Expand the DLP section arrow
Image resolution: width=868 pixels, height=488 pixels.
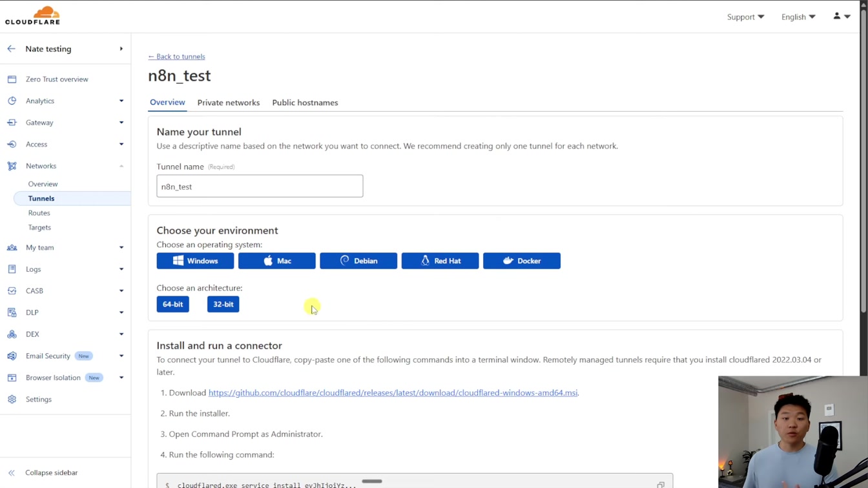pos(121,312)
